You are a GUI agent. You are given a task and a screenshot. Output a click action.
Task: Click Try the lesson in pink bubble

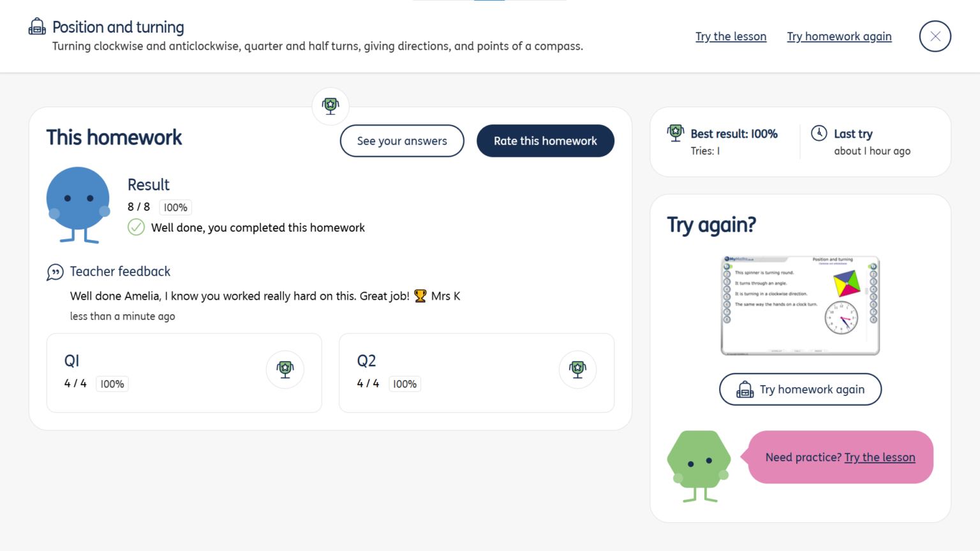[880, 457]
